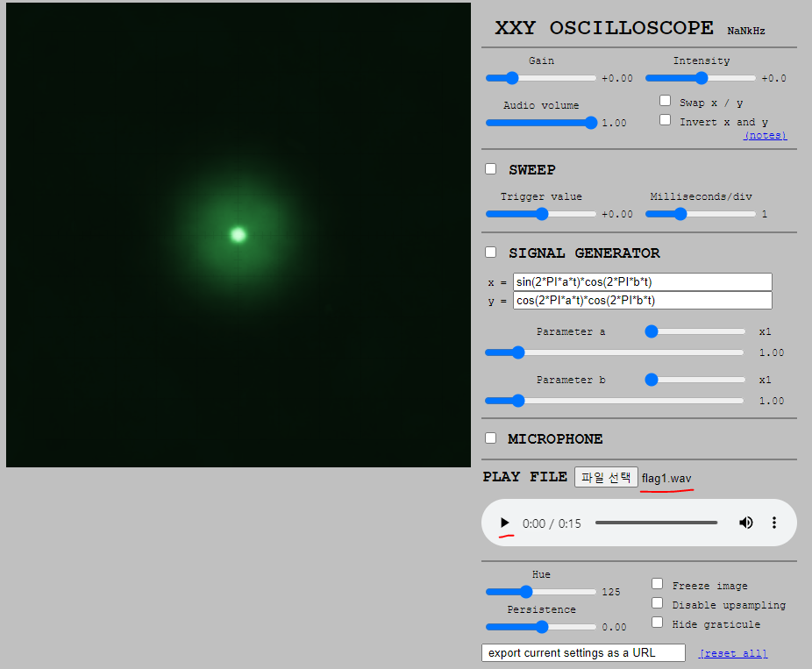This screenshot has height=669, width=812.
Task: Mute the audio player speaker icon
Action: coord(745,523)
